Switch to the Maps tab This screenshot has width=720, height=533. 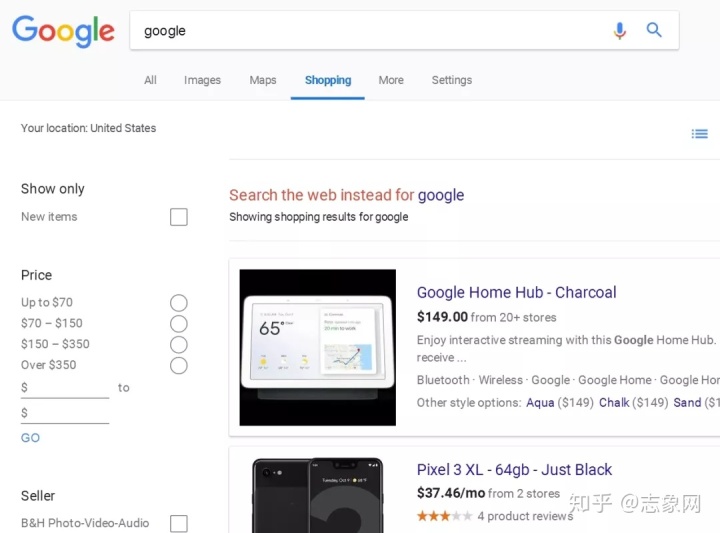pos(263,80)
